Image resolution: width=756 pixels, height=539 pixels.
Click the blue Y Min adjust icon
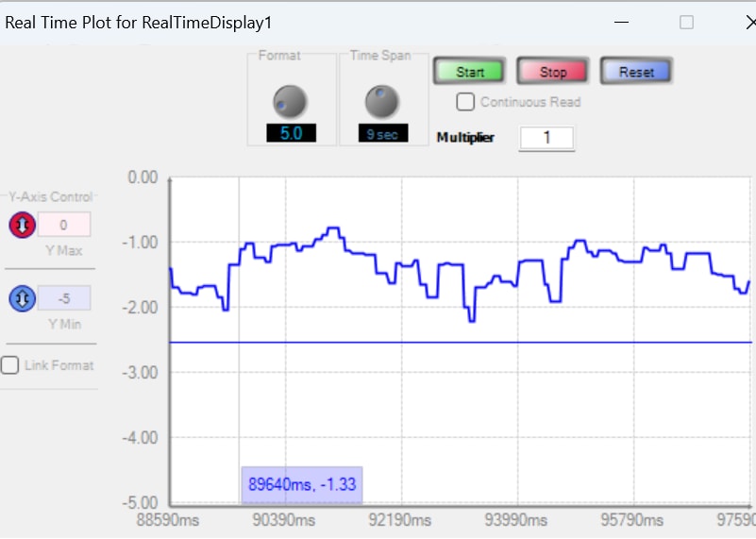coord(22,298)
